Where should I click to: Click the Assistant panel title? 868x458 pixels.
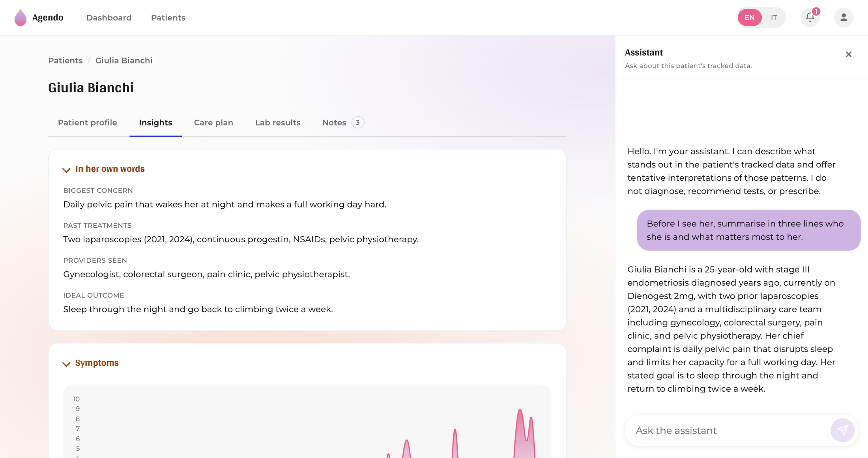tap(644, 52)
